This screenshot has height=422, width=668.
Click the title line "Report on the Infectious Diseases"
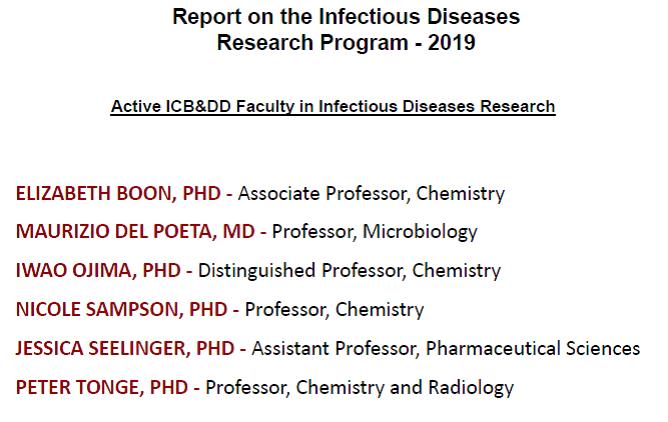pos(346,17)
